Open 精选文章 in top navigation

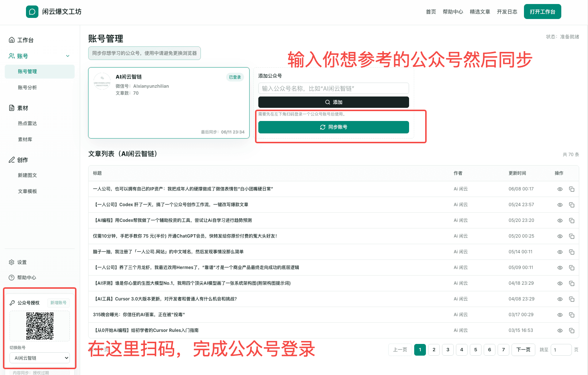point(480,12)
